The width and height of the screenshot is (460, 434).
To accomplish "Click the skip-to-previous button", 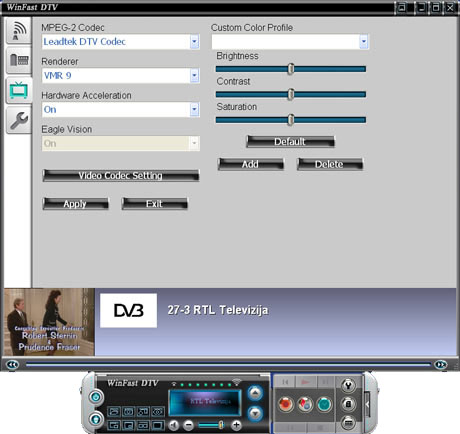I will coord(285,382).
